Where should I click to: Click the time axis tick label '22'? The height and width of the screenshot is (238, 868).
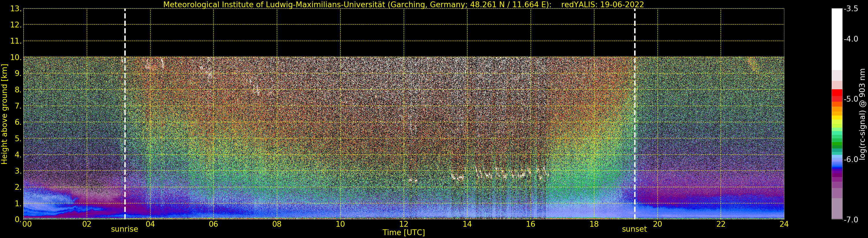[721, 224]
